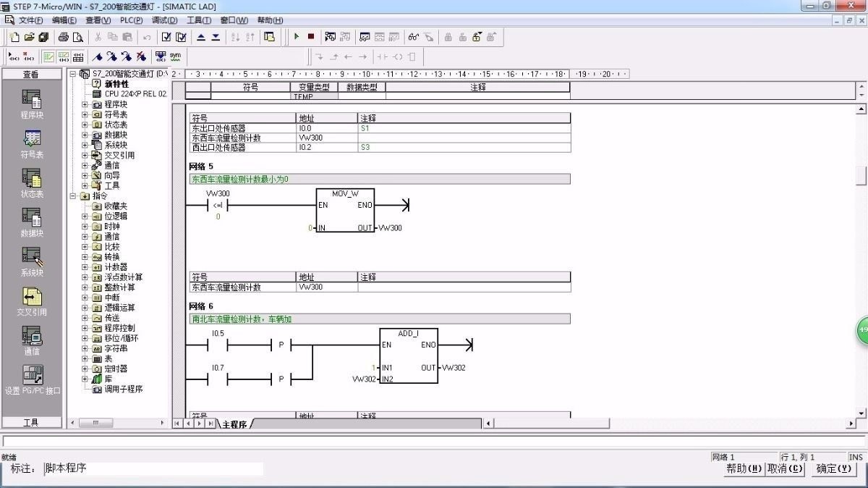
Task: Click the Program Status monitoring icon
Action: 331,37
